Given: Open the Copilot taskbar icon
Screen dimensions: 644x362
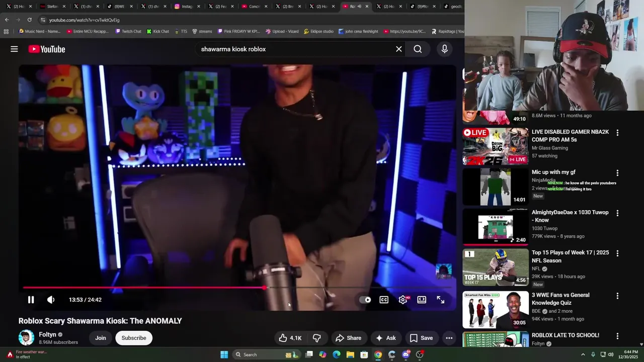Looking at the screenshot, I should 323,354.
